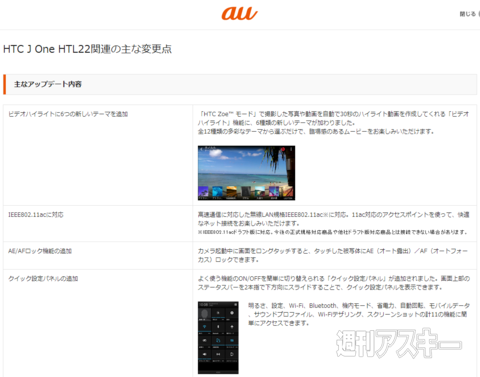Click the ※IEEE802.11ac draft footnote text
The height and width of the screenshot is (377, 480).
pyautogui.click(x=333, y=232)
